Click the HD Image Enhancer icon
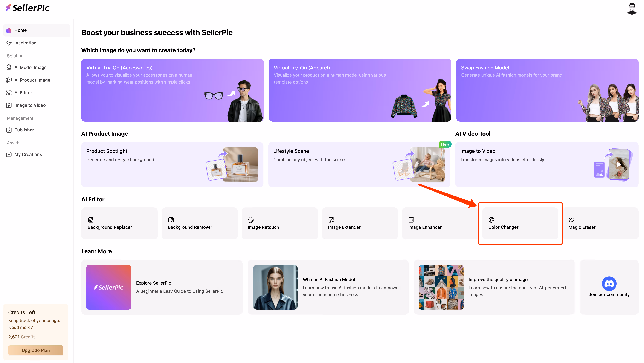The height and width of the screenshot is (363, 644). tap(411, 220)
